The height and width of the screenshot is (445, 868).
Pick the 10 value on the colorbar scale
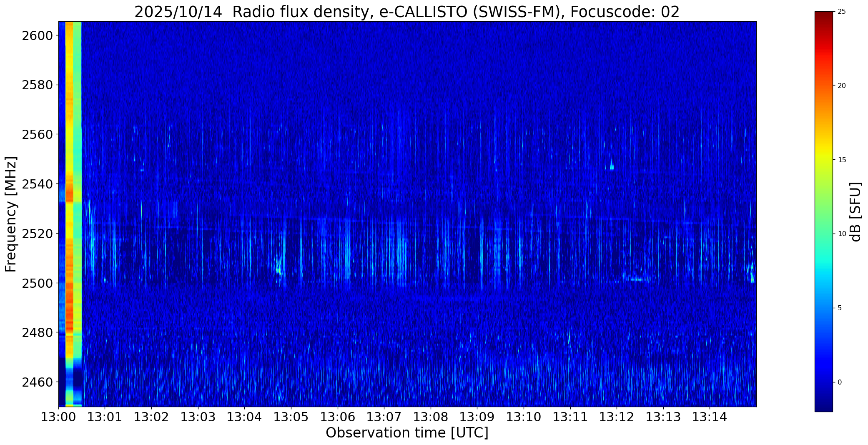(x=842, y=234)
